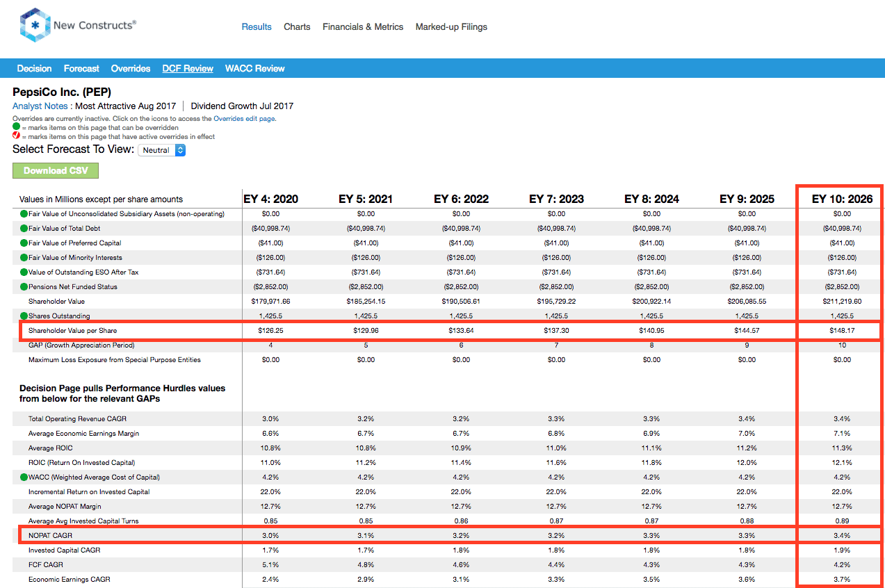Click the Total Operating Revenue CAGR label

click(77, 418)
